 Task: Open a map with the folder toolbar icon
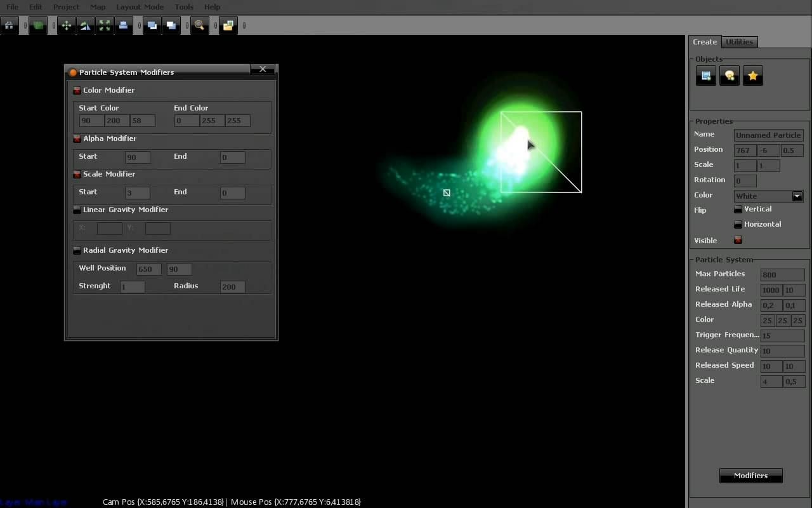[x=228, y=25]
